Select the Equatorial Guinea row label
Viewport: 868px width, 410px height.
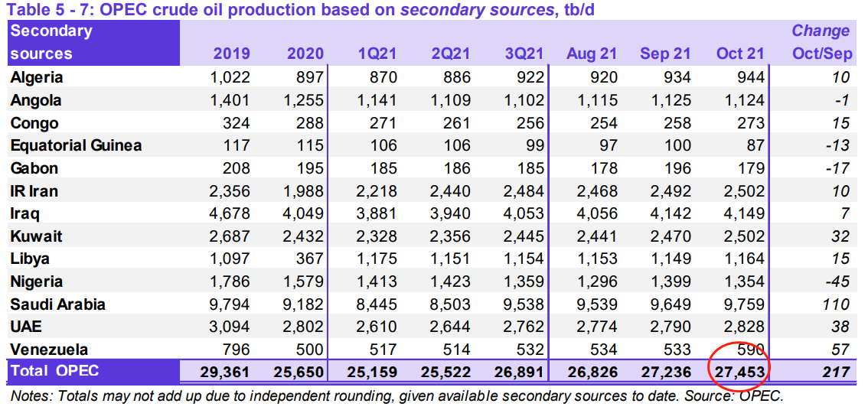click(76, 145)
